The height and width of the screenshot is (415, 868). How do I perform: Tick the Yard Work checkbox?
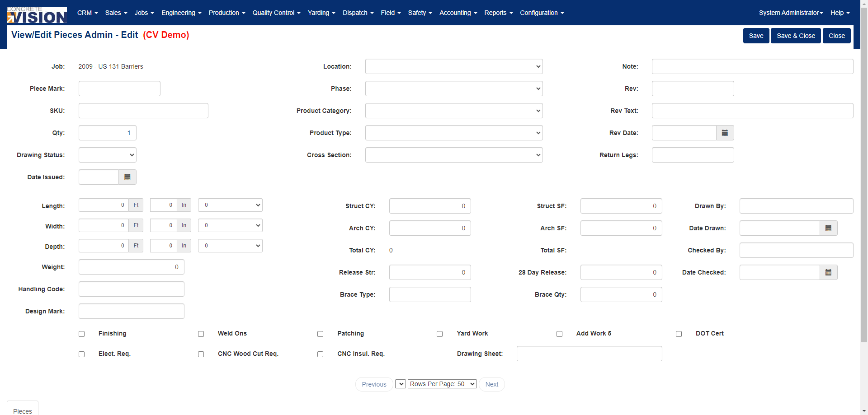[x=440, y=334]
